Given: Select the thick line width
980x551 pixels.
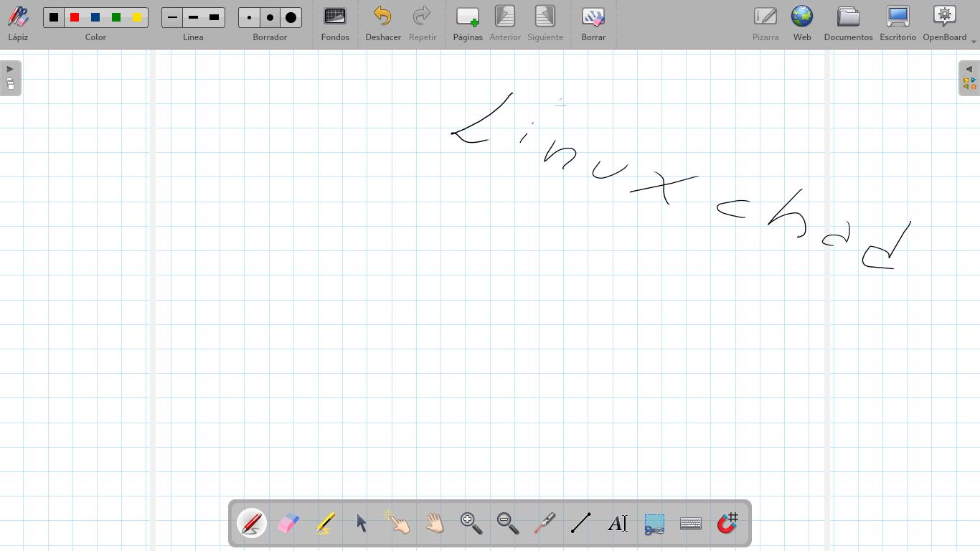Looking at the screenshot, I should [x=214, y=17].
